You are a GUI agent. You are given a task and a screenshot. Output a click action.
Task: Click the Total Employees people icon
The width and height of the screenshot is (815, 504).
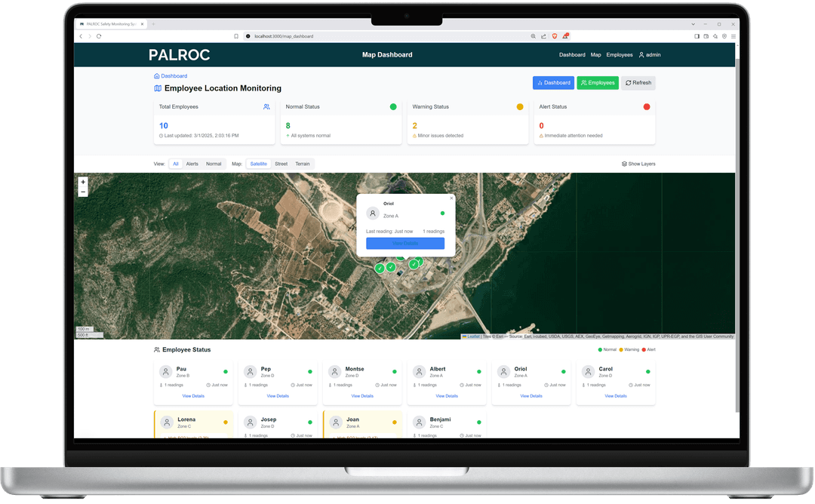(x=266, y=107)
